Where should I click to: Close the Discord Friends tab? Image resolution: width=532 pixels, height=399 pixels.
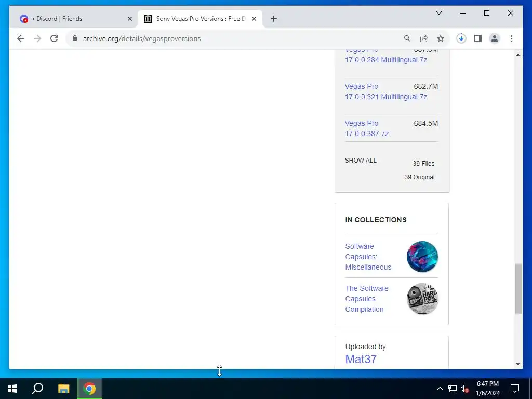point(129,19)
